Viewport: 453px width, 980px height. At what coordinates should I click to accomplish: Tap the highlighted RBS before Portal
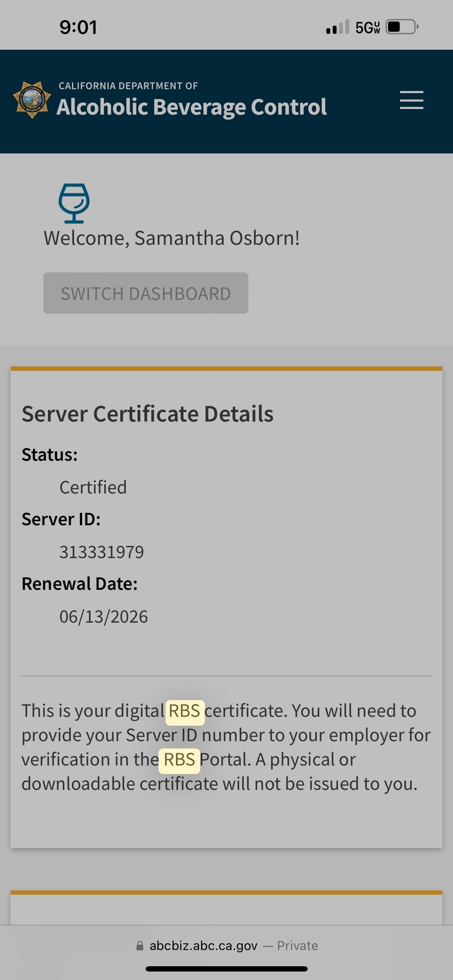click(179, 760)
